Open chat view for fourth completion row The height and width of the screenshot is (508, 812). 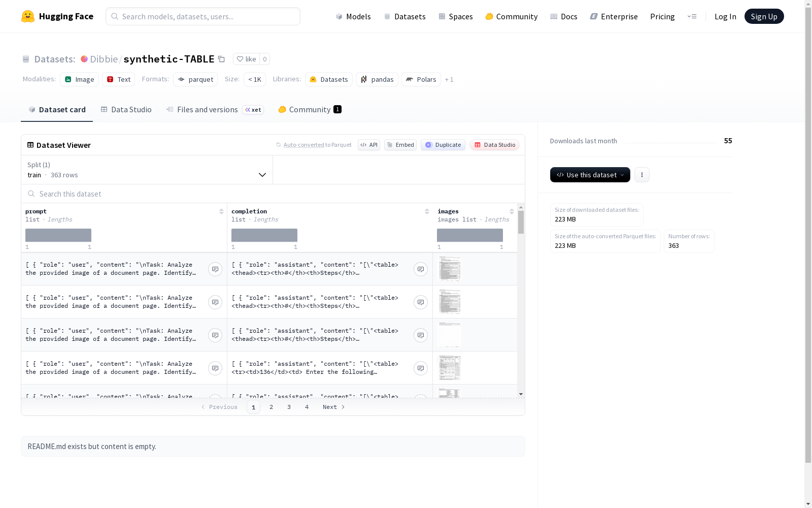pos(421,368)
